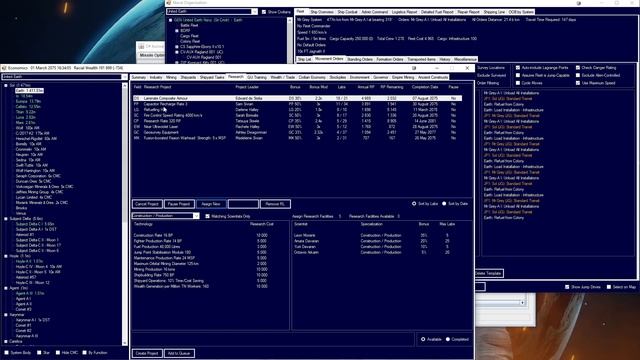Toggle Select on Map checkbox
This screenshot has height=360, width=640.
[x=609, y=287]
